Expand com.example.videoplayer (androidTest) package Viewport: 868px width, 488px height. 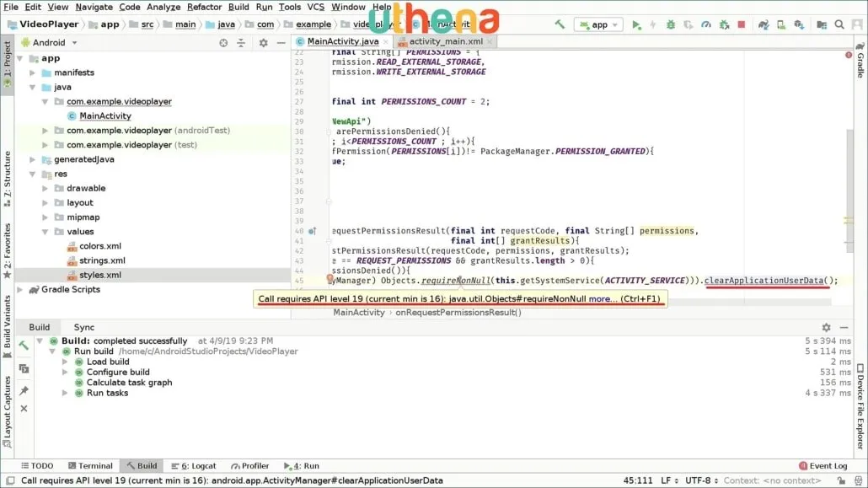coord(46,130)
